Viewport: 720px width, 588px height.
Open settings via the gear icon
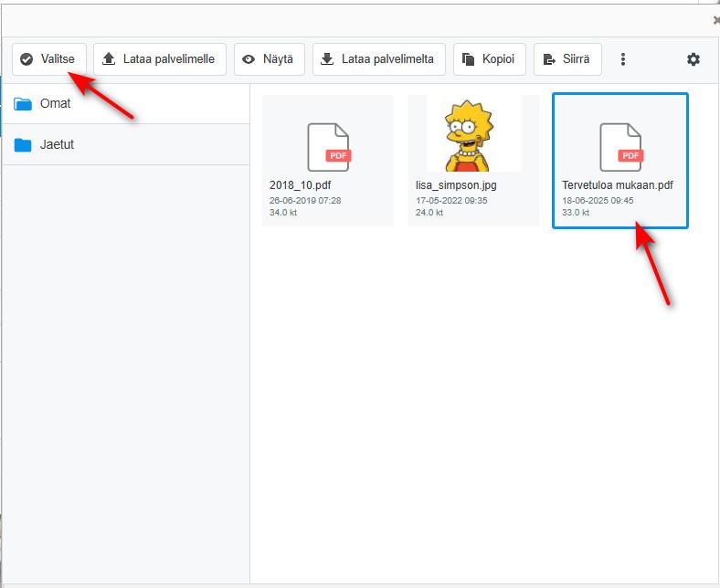pyautogui.click(x=694, y=59)
